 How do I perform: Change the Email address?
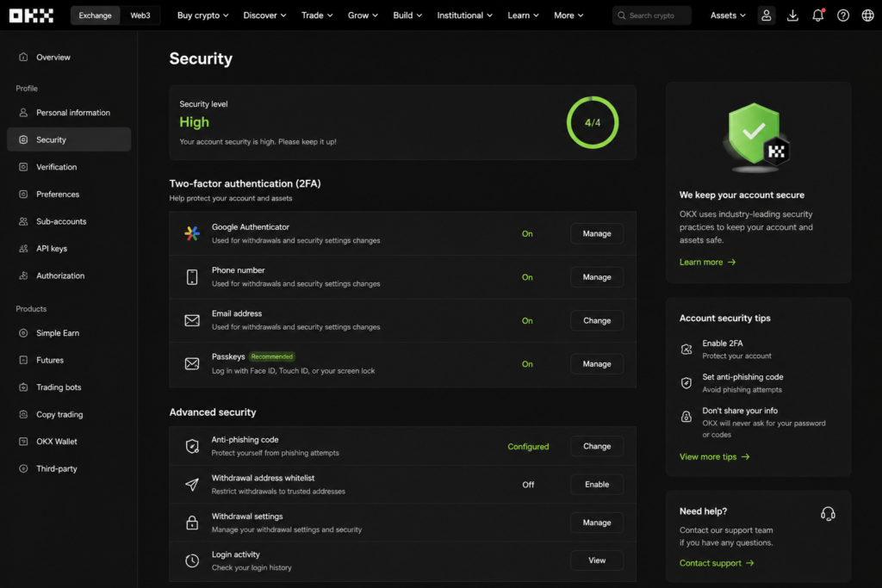pyautogui.click(x=597, y=320)
